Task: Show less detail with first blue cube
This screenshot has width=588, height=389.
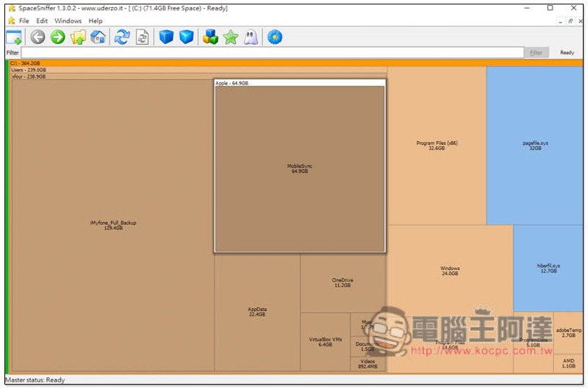Action: point(166,38)
